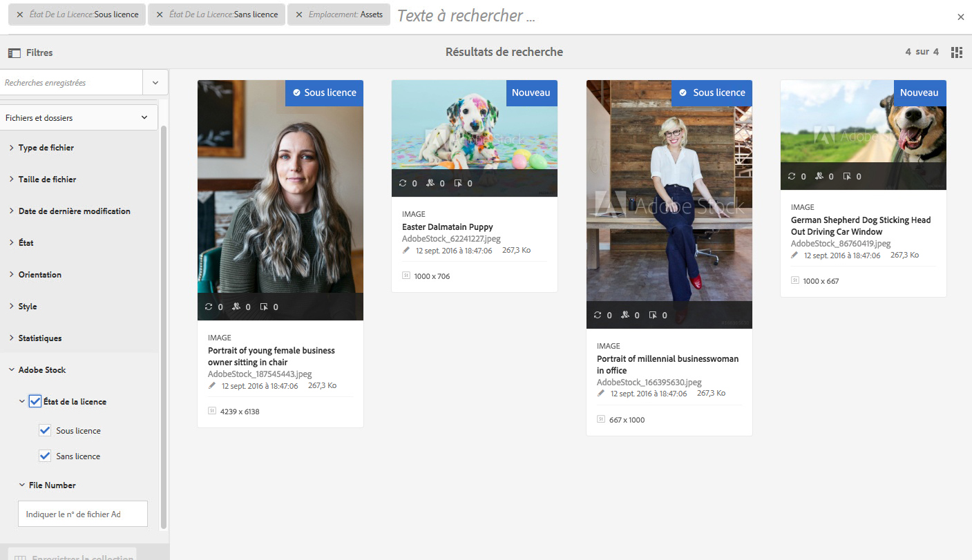Viewport: 972px width, 560px height.
Task: Click the versions icon on the puppy card
Action: tap(403, 183)
